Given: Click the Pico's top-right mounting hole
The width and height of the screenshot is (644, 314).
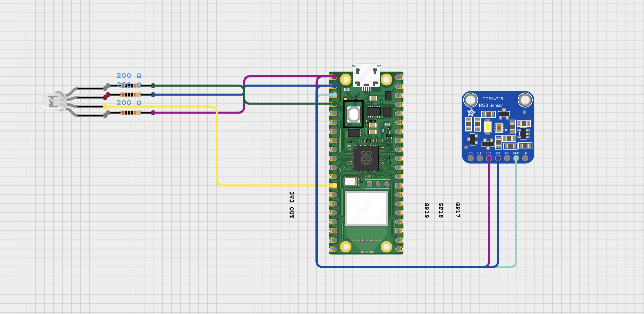Looking at the screenshot, I should [x=386, y=80].
